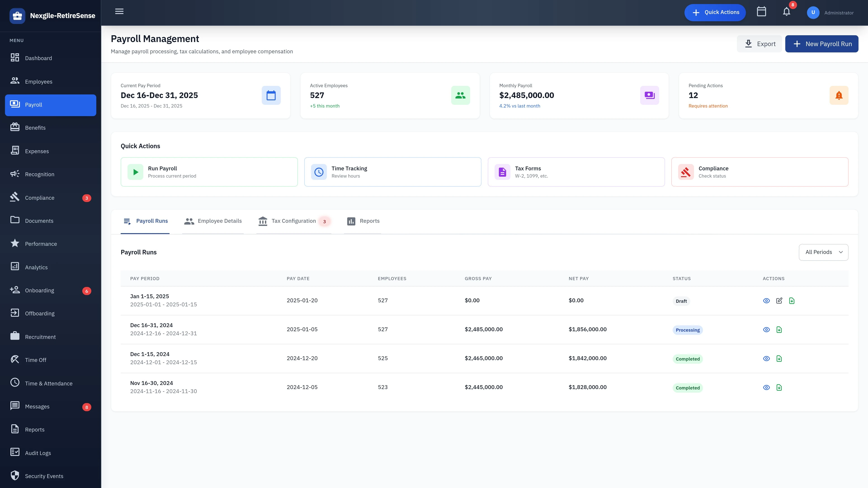The width and height of the screenshot is (868, 488).
Task: Click the Export button
Action: 759,43
